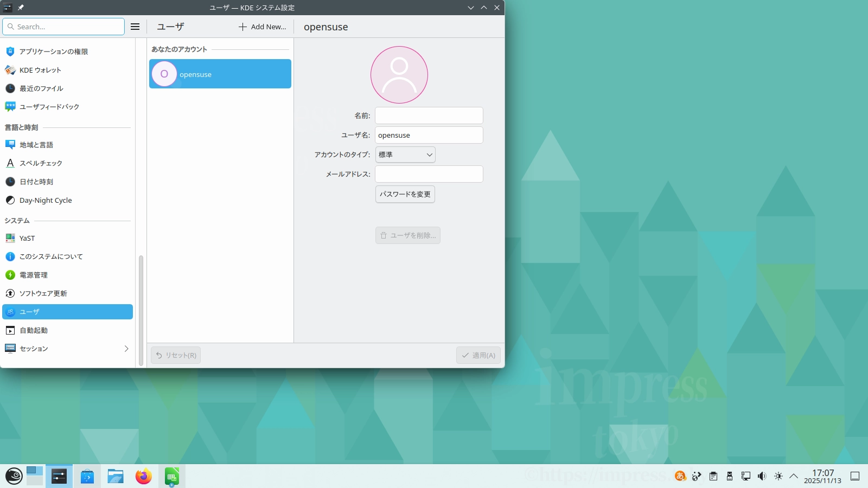
Task: Open the virtual desktop pager
Action: point(35,476)
